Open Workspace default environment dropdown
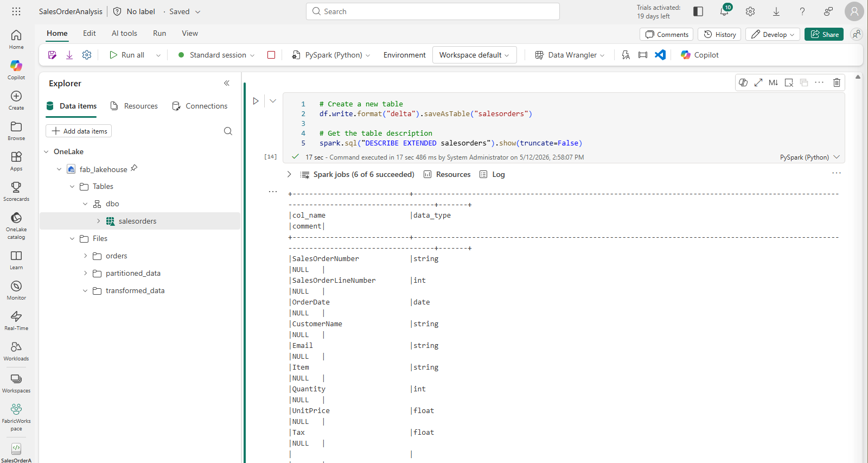Image resolution: width=868 pixels, height=463 pixels. (474, 55)
